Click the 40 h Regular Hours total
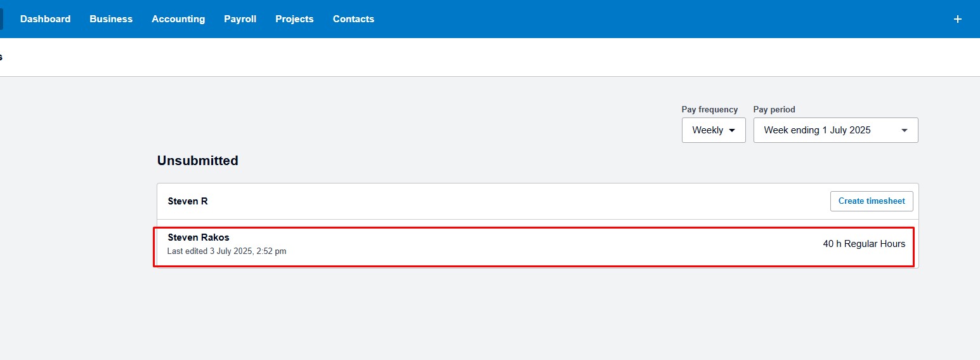The width and height of the screenshot is (980, 360). tap(864, 244)
